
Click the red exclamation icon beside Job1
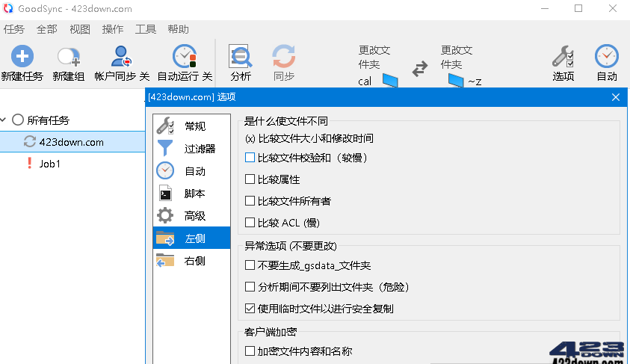pyautogui.click(x=29, y=163)
